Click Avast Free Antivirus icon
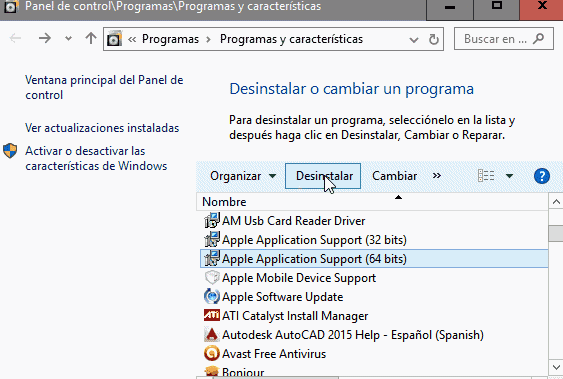 (x=212, y=354)
